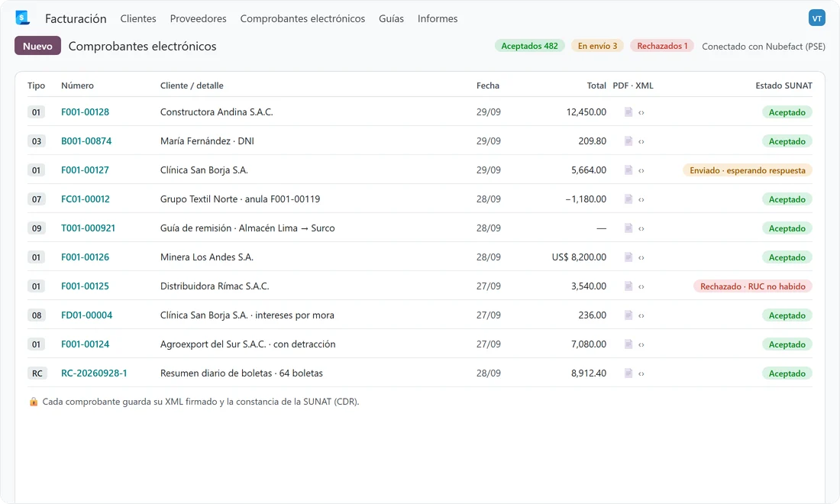Create a new comprobante with Nuevo button
The height and width of the screenshot is (504, 840).
pos(37,46)
